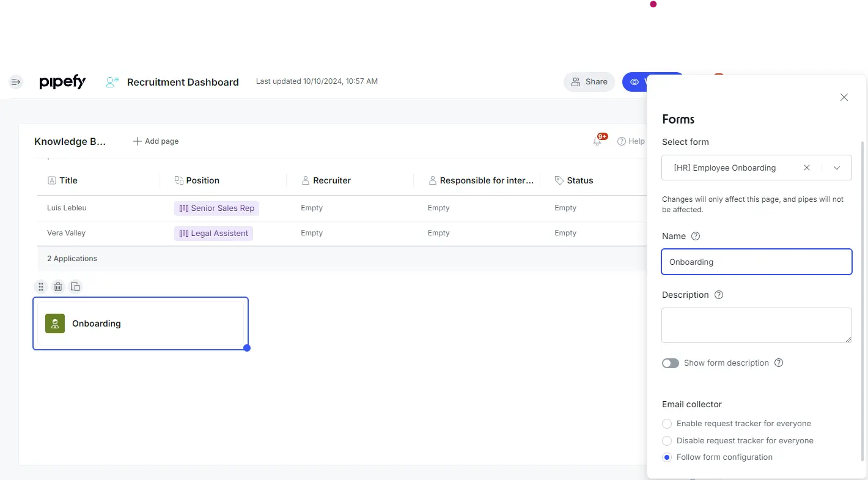Enable the Show form description toggle
Screen dimensions: 868x480
click(x=671, y=363)
